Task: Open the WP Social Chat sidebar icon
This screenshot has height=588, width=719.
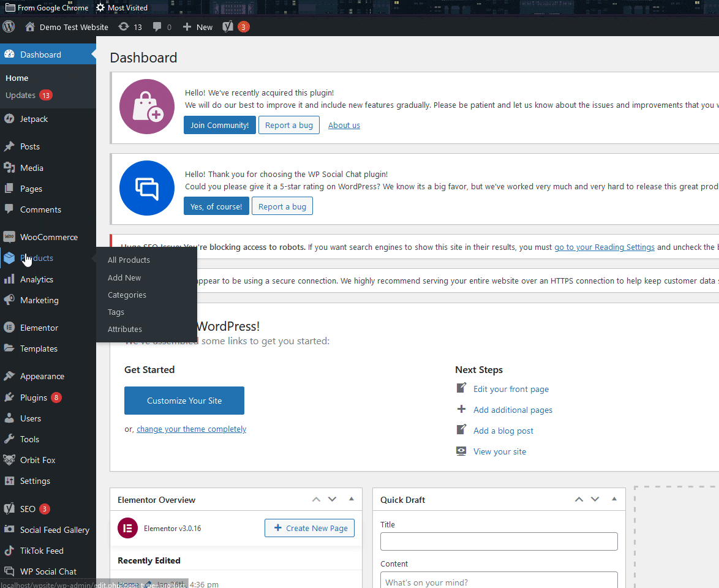Action: pyautogui.click(x=9, y=571)
